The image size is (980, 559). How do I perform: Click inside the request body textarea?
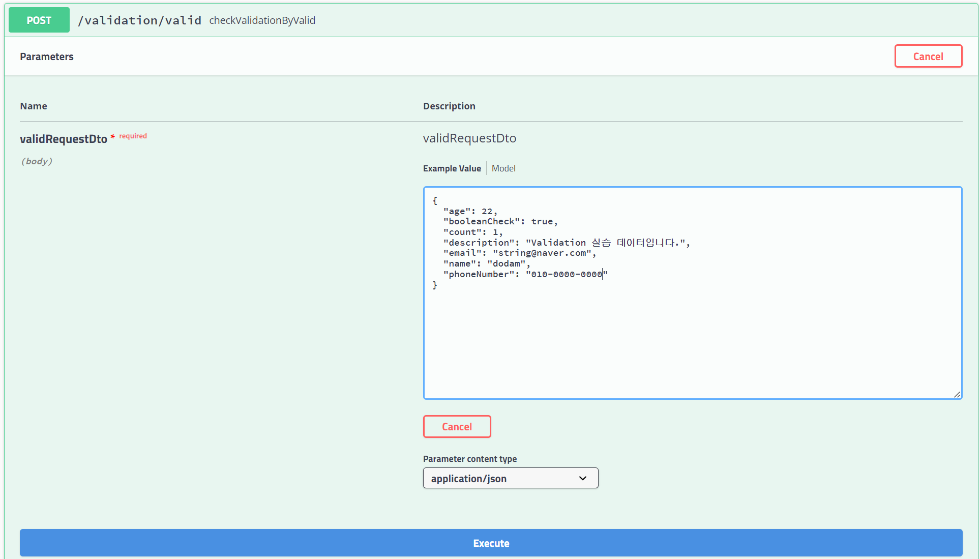(x=692, y=336)
